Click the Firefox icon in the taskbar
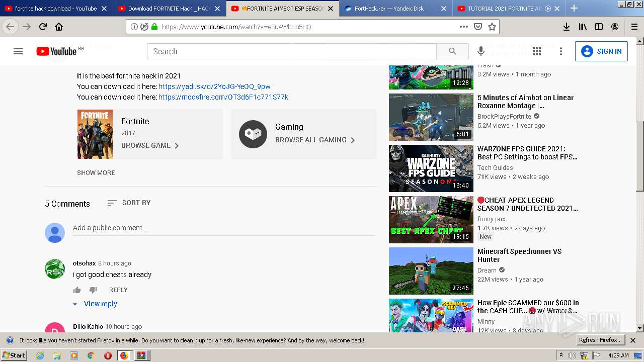 tap(124, 355)
